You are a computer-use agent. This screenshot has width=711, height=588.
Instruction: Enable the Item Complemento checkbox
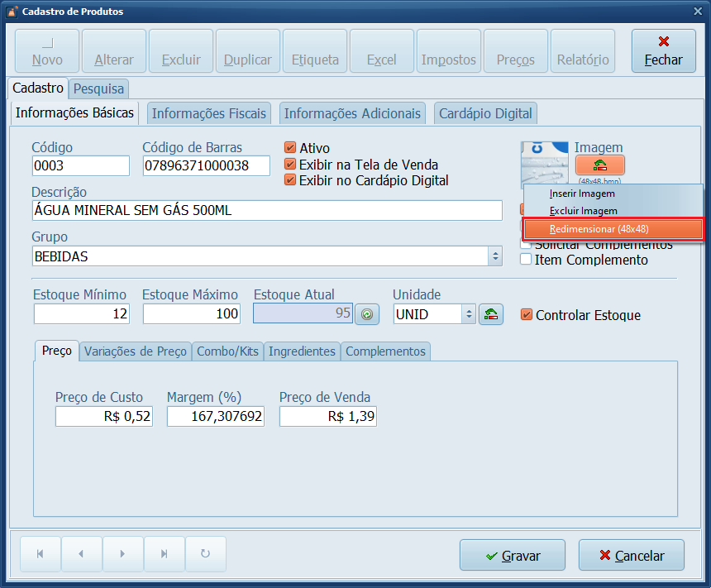pos(526,260)
